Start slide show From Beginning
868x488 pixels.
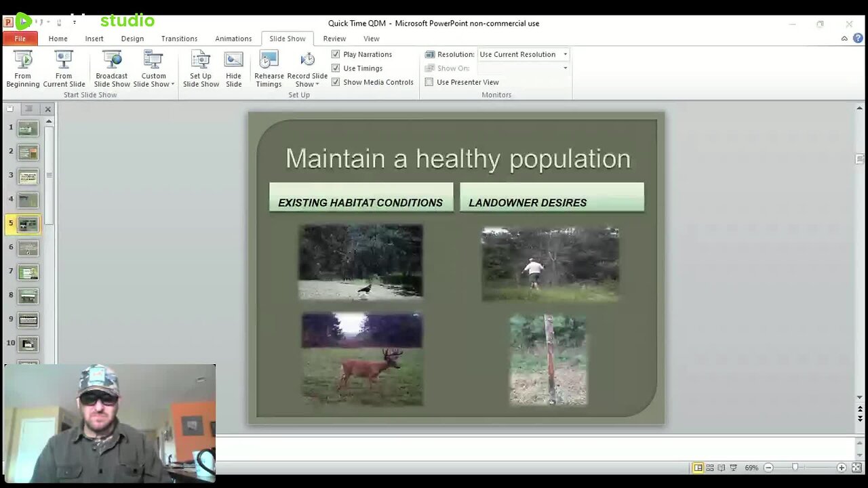23,69
